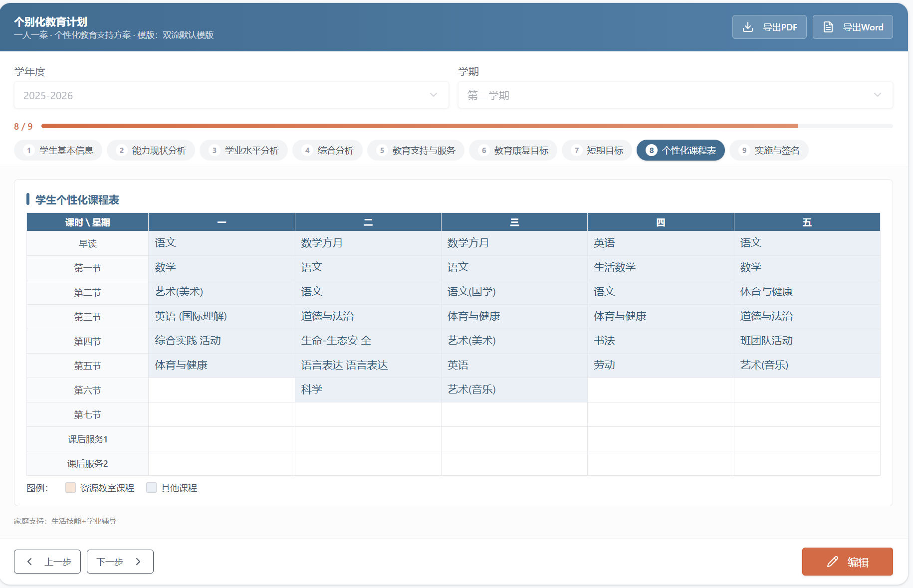Click 家庭支持 note text
Image resolution: width=913 pixels, height=588 pixels.
[x=65, y=521]
